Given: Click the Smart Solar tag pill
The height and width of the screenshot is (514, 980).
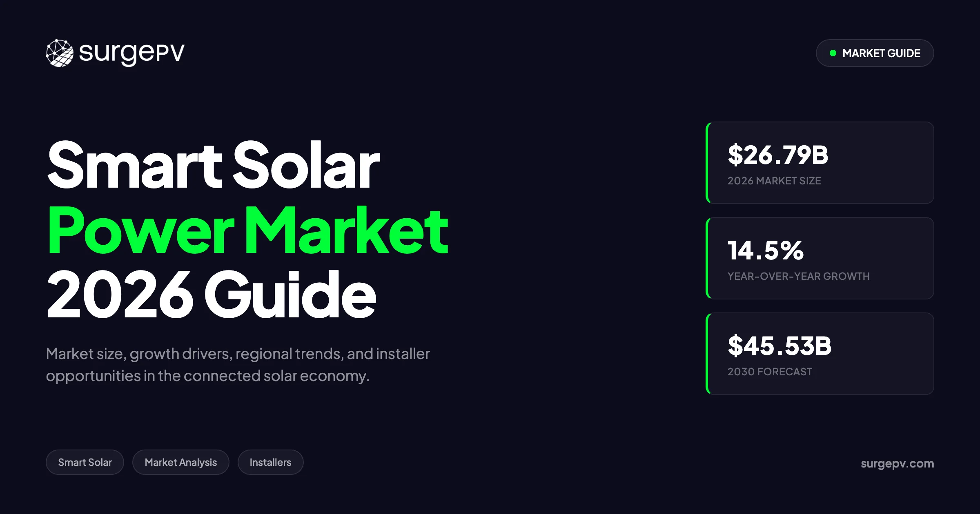Looking at the screenshot, I should point(85,462).
